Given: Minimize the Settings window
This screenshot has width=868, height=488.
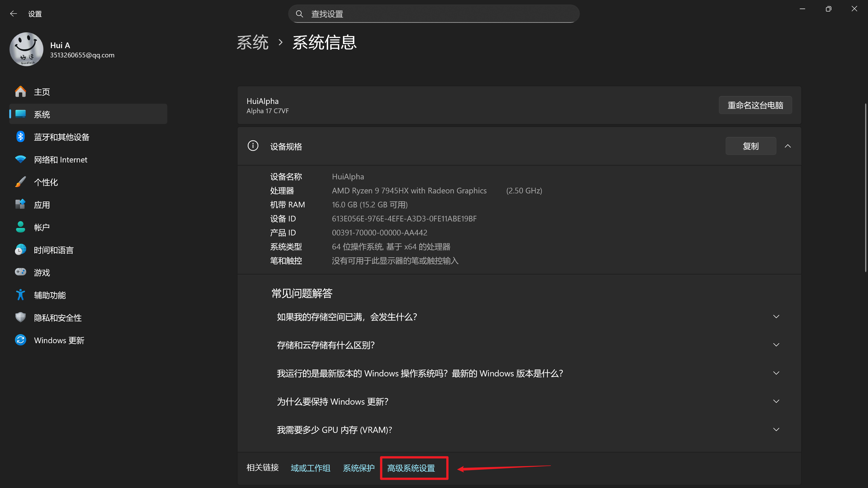Looking at the screenshot, I should pos(802,9).
